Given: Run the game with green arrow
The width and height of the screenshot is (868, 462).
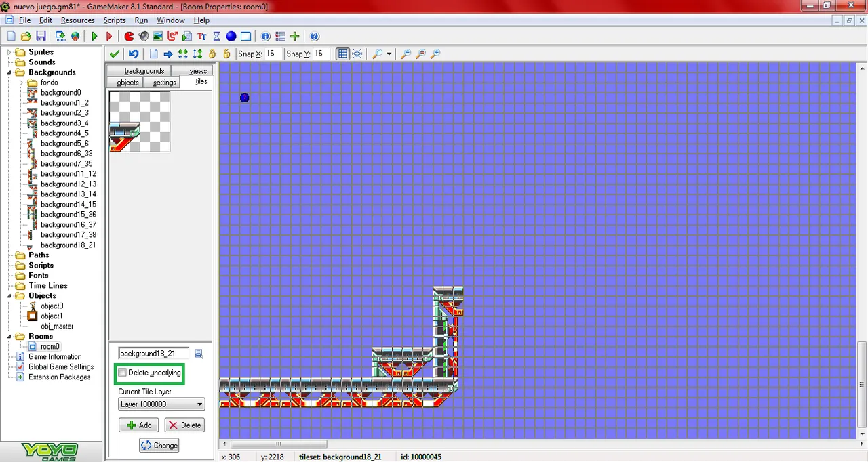Looking at the screenshot, I should point(94,36).
